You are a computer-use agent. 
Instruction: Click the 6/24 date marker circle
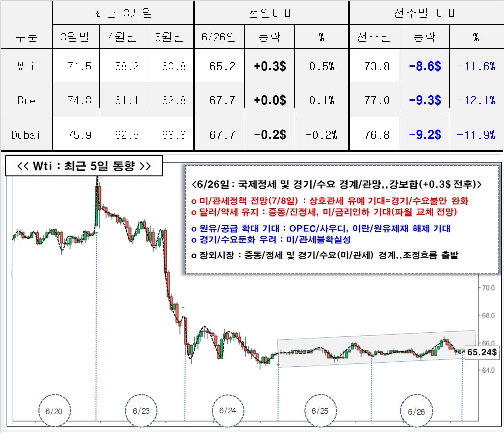228,411
